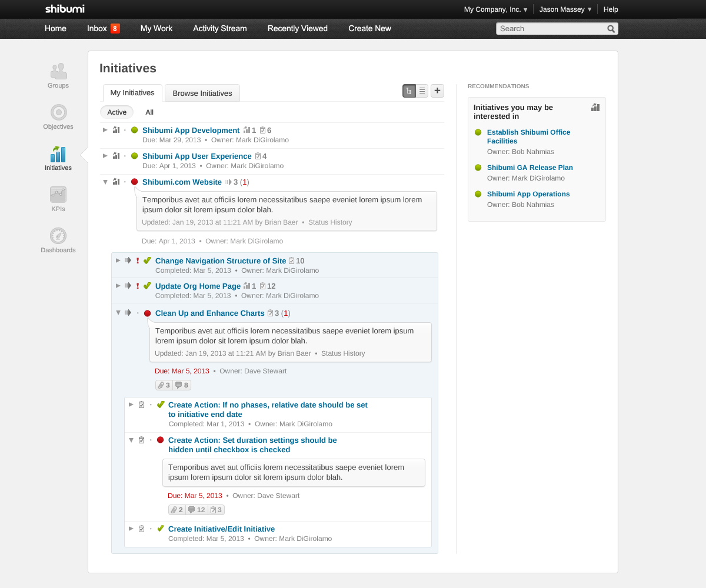Click Help link in top bar

click(611, 9)
